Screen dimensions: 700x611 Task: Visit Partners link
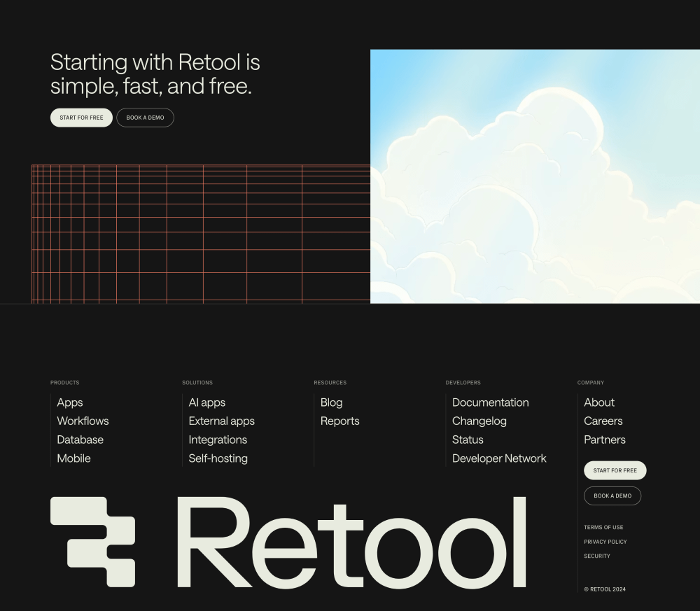[x=605, y=440]
